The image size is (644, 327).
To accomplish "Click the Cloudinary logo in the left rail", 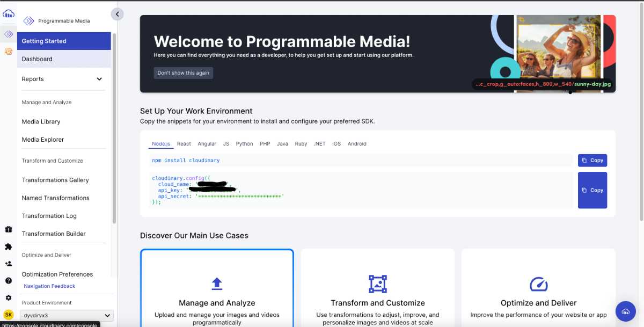I will tap(9, 13).
